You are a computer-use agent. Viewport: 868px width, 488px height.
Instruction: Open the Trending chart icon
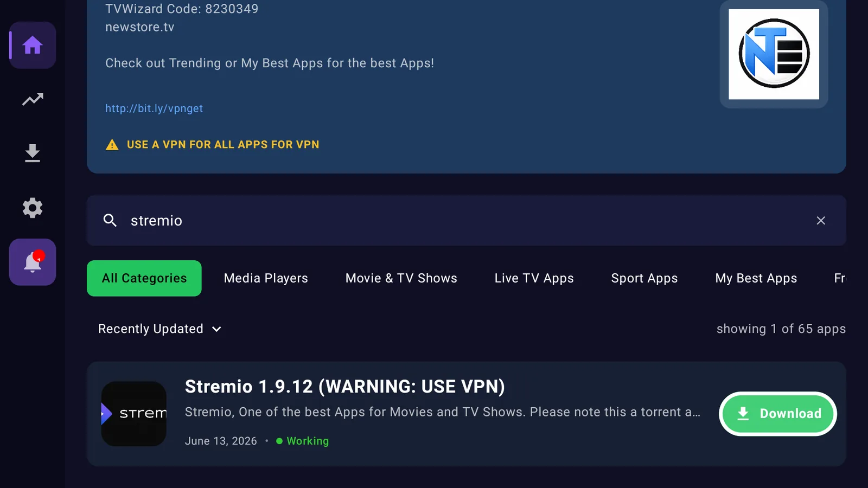click(x=33, y=99)
